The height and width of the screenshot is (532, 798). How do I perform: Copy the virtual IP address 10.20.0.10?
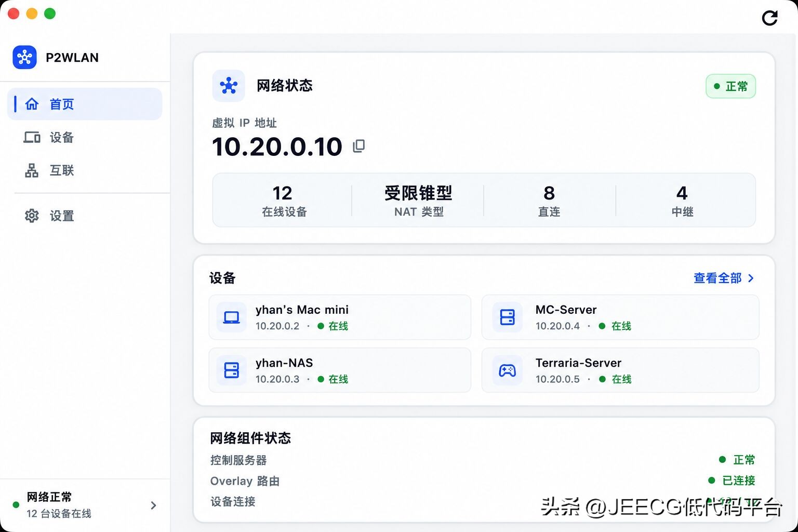pos(359,146)
